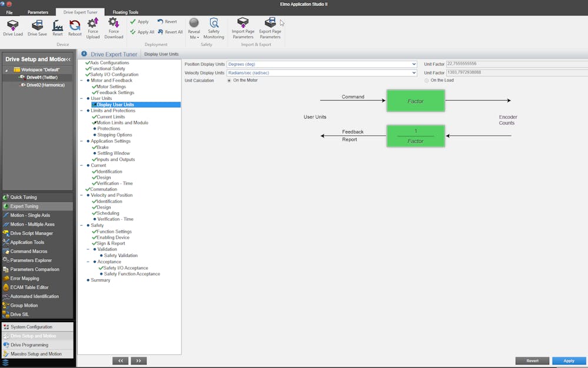Image resolution: width=588 pixels, height=368 pixels.
Task: Click Export Page Parameters icon
Action: tap(270, 23)
